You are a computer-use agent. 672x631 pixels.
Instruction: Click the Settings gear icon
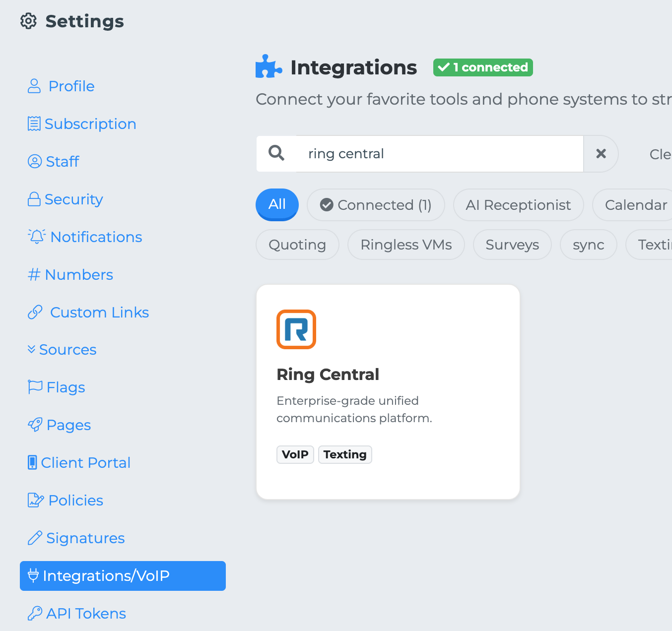[x=28, y=21]
